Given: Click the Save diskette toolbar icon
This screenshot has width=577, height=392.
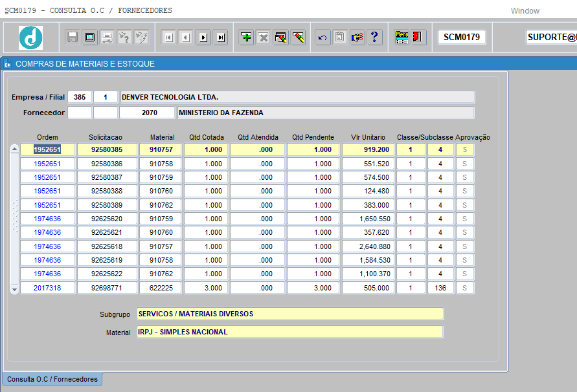Looking at the screenshot, I should (x=73, y=38).
